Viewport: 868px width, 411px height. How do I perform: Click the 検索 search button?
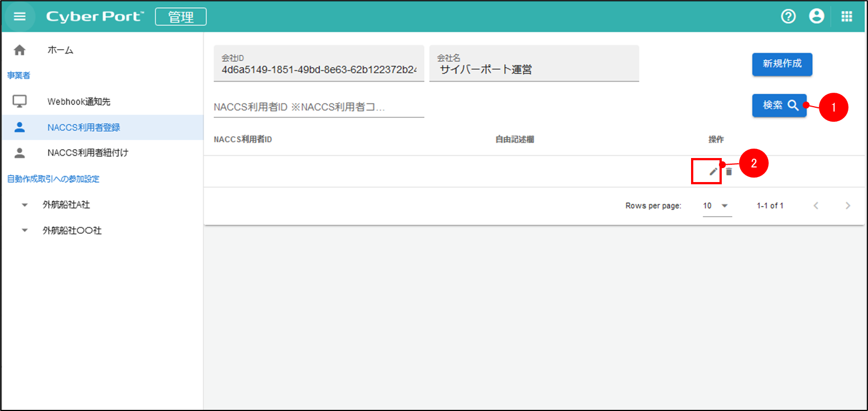[779, 106]
